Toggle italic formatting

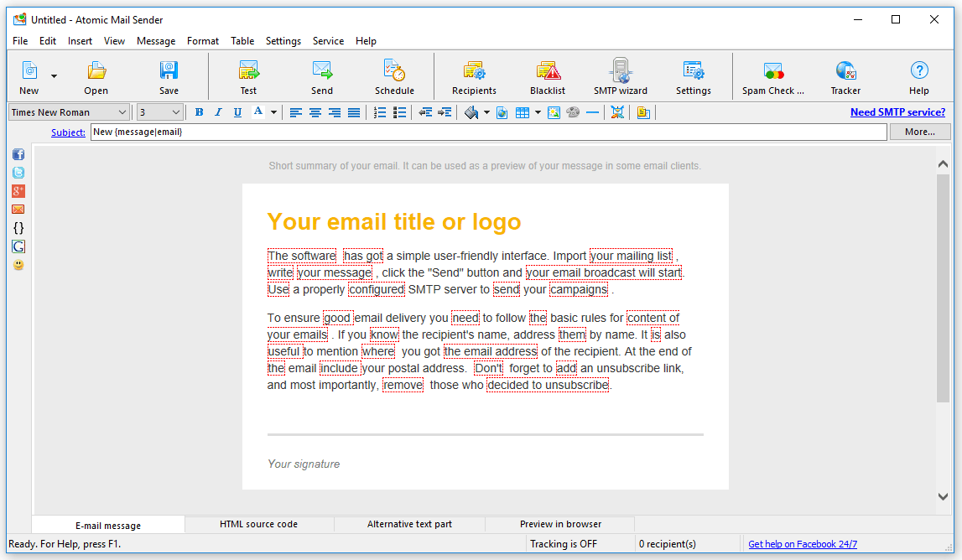coord(218,112)
